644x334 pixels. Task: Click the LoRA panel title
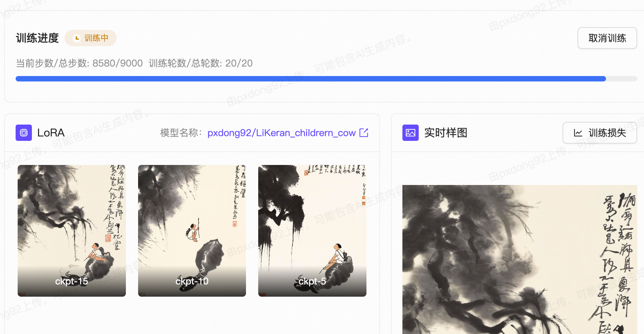point(51,133)
